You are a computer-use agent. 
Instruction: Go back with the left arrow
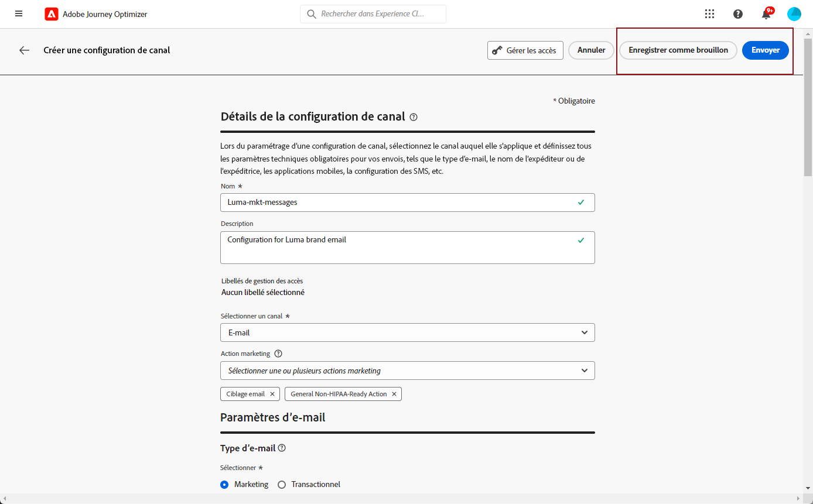pos(24,50)
